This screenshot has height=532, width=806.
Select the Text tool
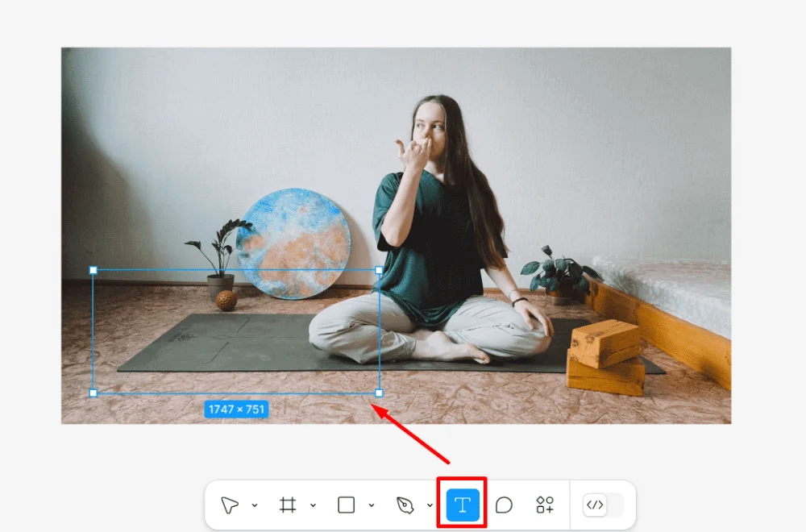[463, 505]
